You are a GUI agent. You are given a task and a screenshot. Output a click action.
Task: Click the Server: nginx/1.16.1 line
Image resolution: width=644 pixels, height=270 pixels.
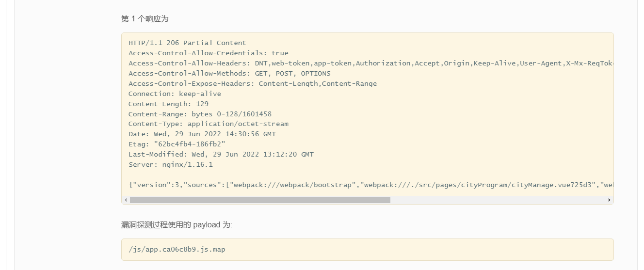[x=170, y=164]
